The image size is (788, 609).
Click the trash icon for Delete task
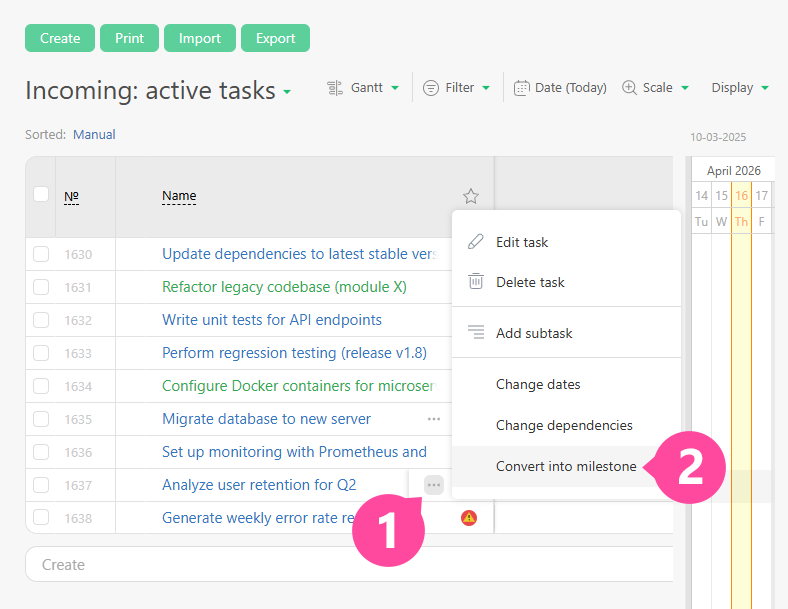click(x=476, y=282)
